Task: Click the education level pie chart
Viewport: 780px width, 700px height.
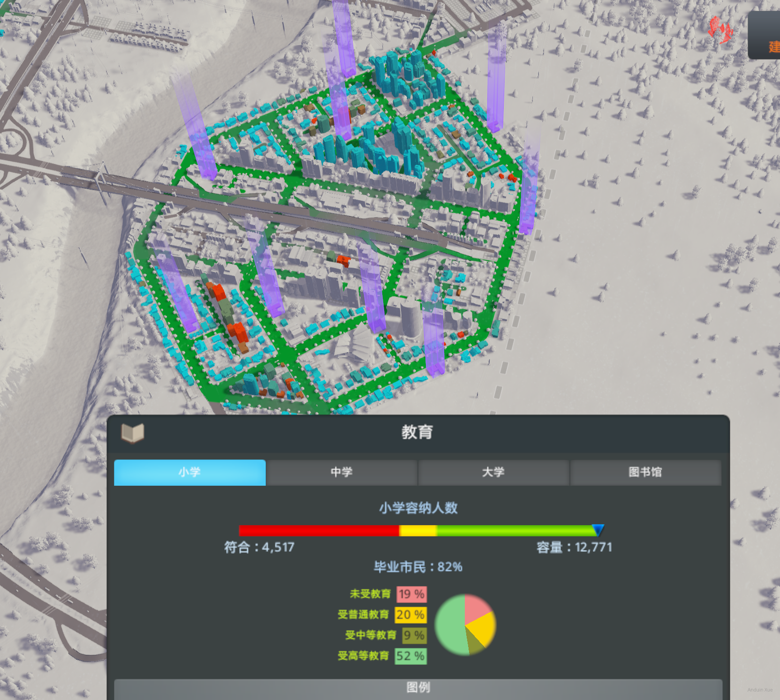Action: coord(465,625)
